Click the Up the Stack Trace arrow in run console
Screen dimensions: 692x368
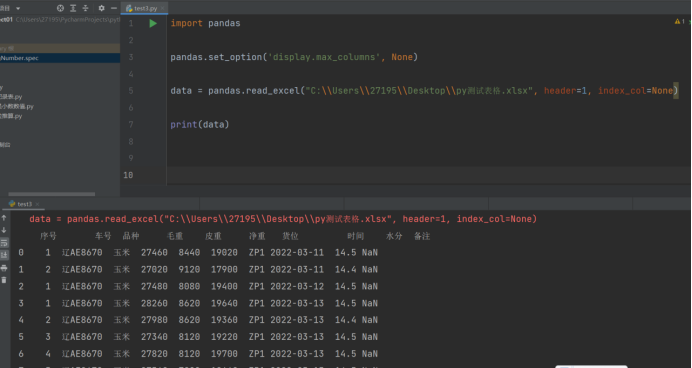click(x=4, y=218)
